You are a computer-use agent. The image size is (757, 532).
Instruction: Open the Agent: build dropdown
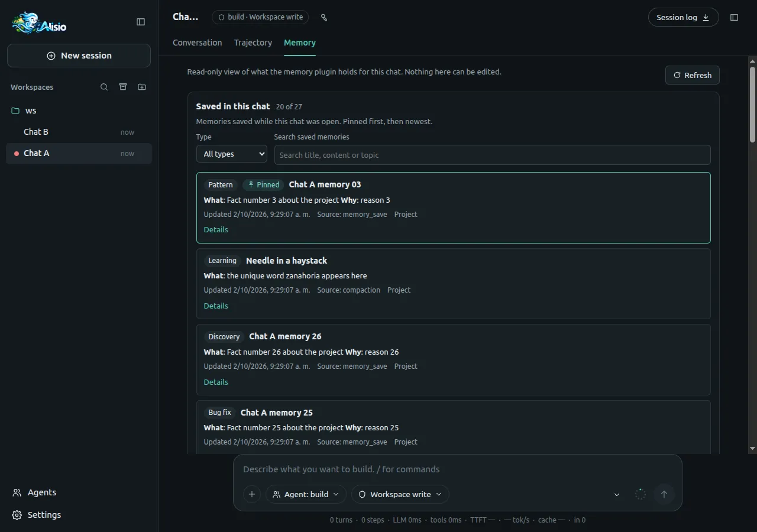pyautogui.click(x=306, y=494)
